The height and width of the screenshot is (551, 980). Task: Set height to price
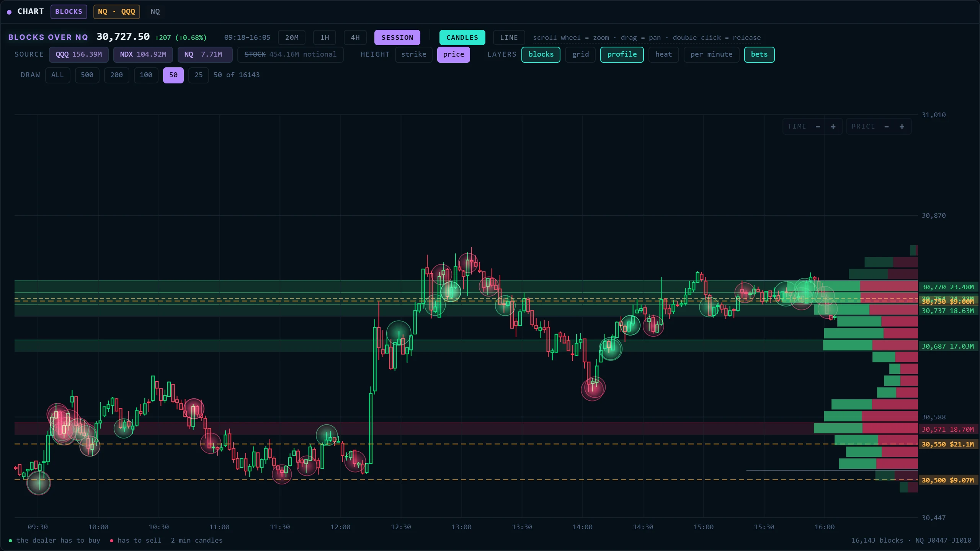pos(454,54)
